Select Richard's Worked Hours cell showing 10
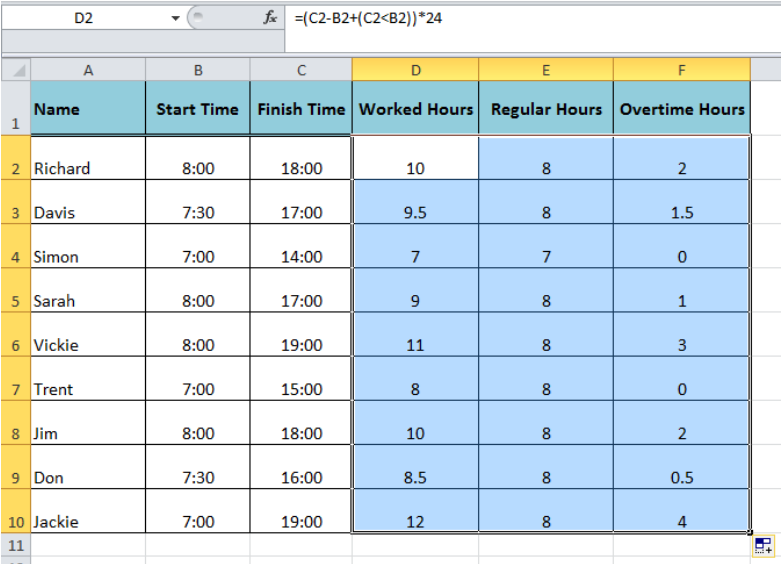Viewport: 784px width, 564px height. tap(415, 158)
